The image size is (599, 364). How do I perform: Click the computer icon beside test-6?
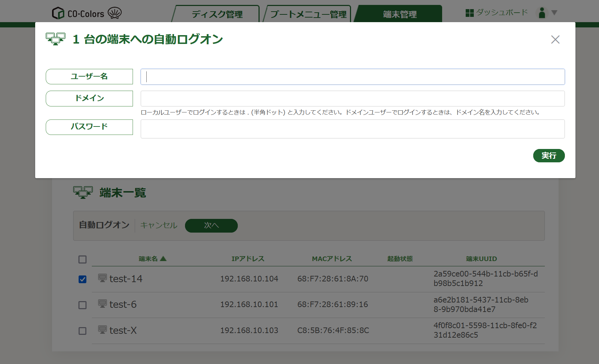[102, 304]
